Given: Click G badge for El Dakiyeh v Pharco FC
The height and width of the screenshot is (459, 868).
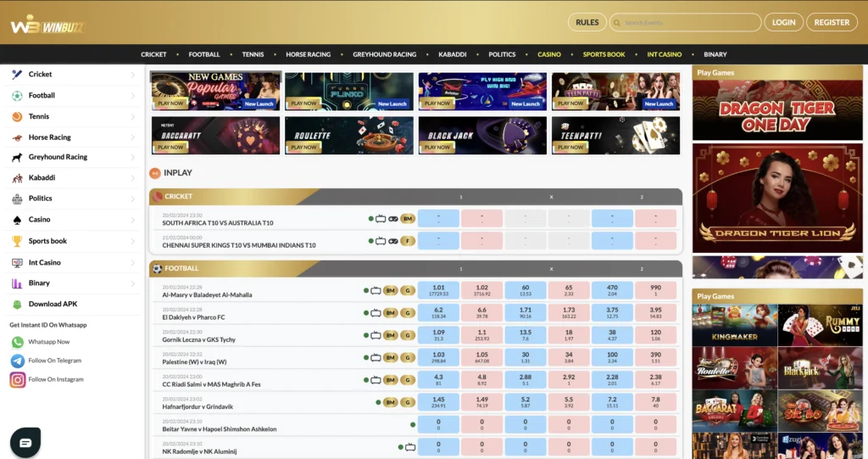Looking at the screenshot, I should (408, 313).
